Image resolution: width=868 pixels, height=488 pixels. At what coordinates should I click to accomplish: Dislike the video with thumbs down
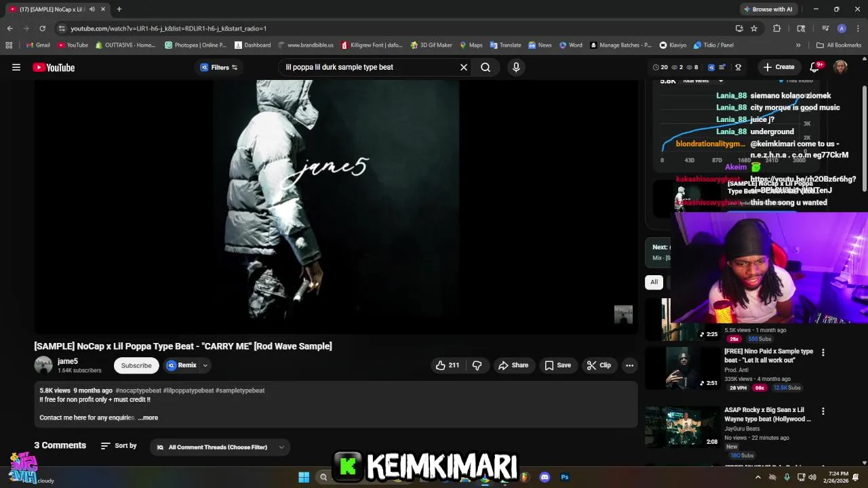477,365
